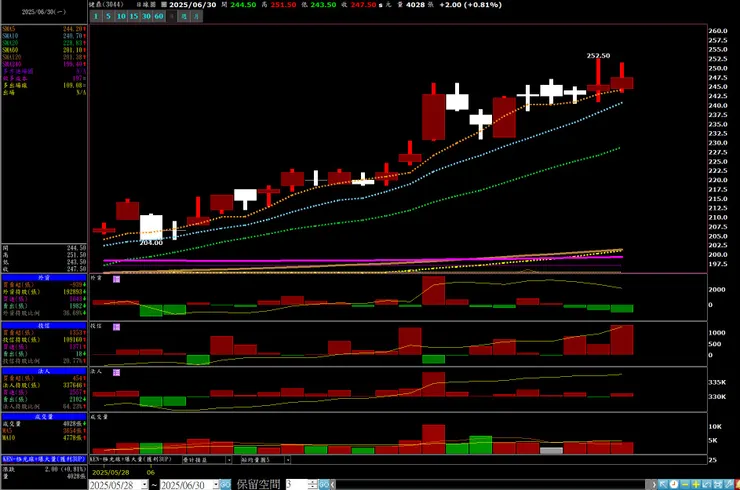Open the end date 2025/06/30 dropdown
The image size is (740, 490).
pyautogui.click(x=216, y=484)
